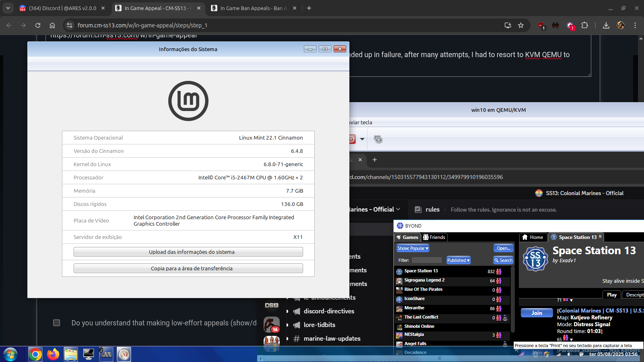
Task: Bookmark this page with the star icon
Action: pyautogui.click(x=521, y=25)
